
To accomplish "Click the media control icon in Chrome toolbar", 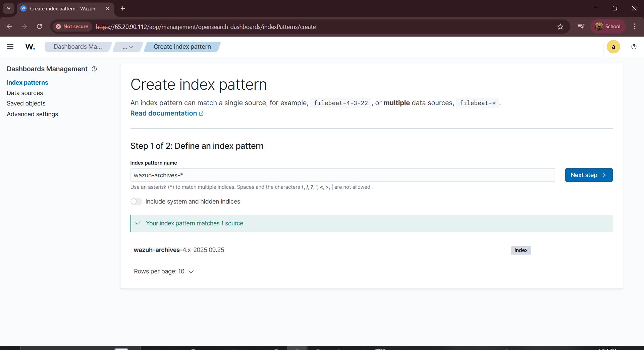I will point(581,27).
